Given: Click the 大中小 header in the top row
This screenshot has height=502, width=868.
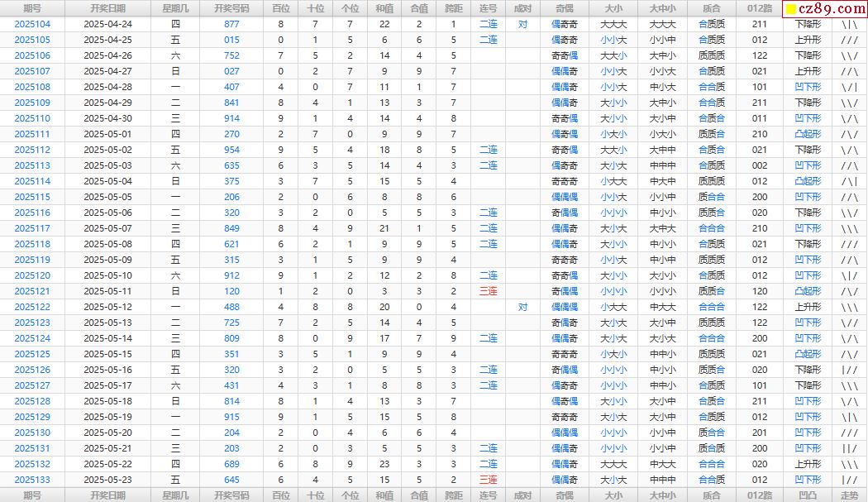Looking at the screenshot, I should (x=663, y=8).
